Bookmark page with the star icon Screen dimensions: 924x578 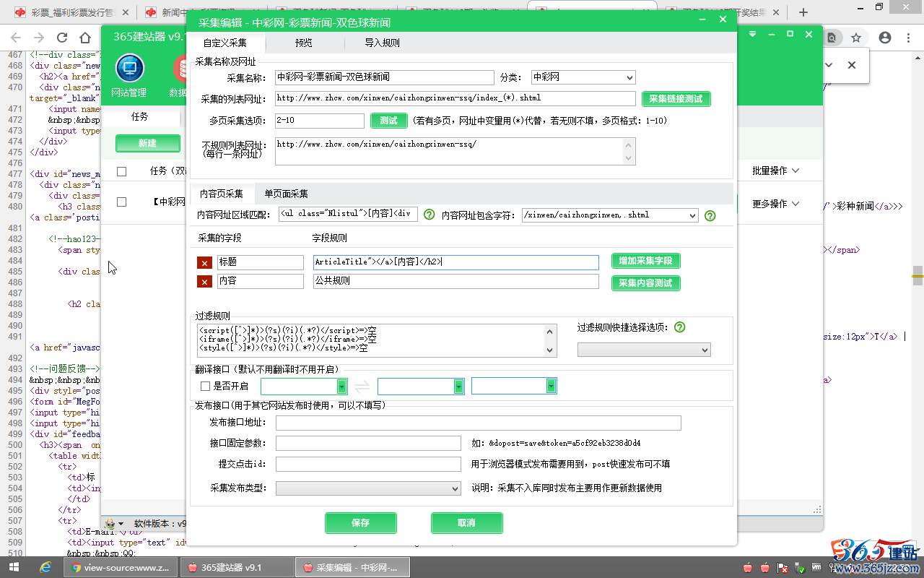[856, 38]
